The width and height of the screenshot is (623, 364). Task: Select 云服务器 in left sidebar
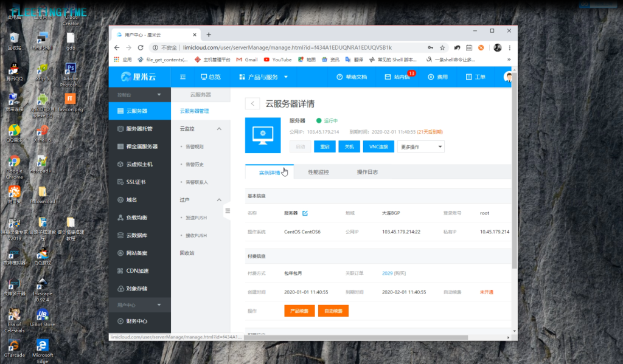[140, 111]
